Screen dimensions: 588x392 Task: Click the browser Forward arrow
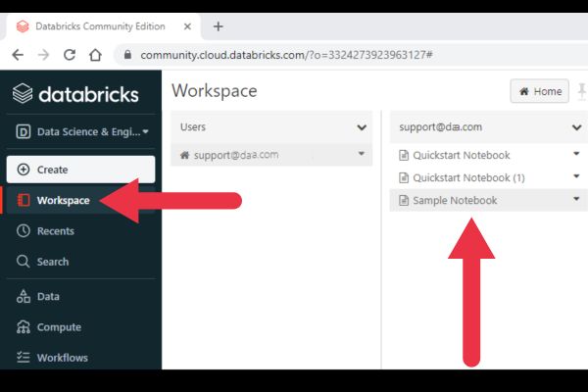point(43,55)
